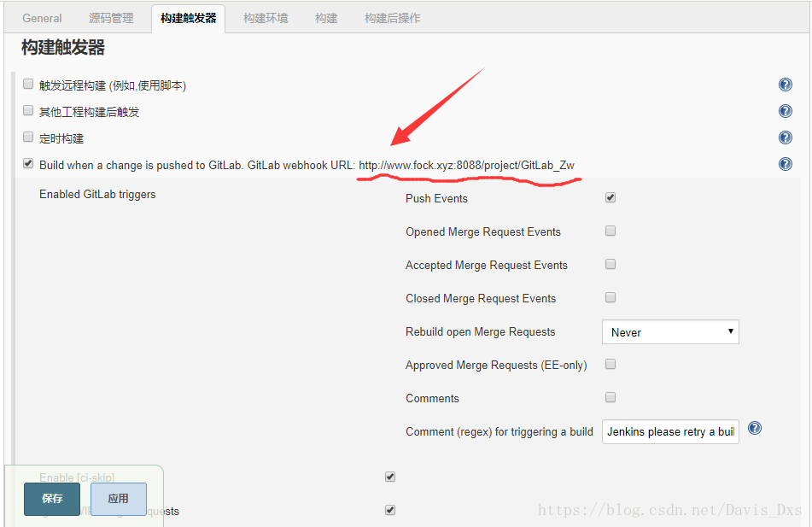
Task: Check Approved Merge Requests (EE-only)
Action: tap(610, 365)
